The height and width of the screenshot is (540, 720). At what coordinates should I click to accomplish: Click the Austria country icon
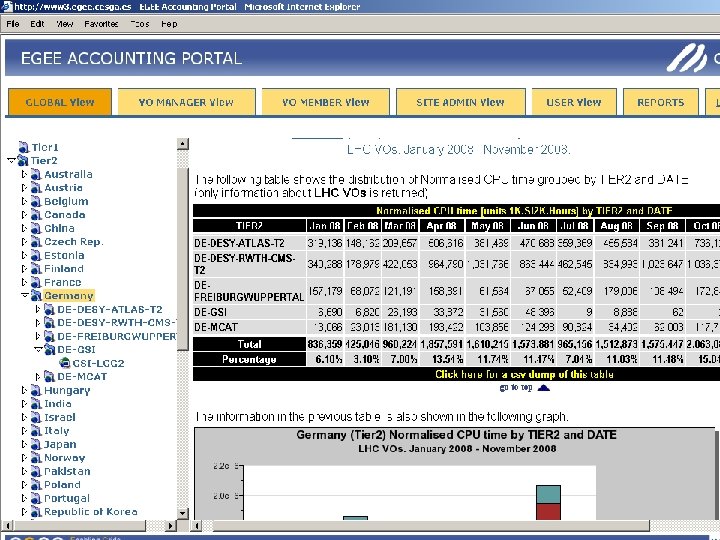(x=36, y=188)
